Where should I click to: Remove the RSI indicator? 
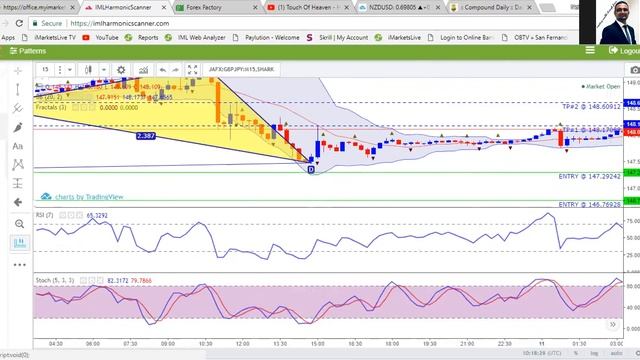coord(80,215)
